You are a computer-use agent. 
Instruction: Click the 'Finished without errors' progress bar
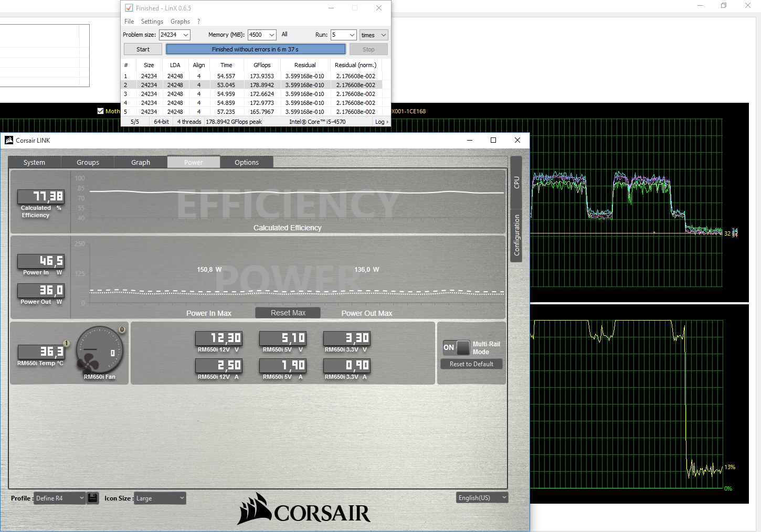point(256,49)
